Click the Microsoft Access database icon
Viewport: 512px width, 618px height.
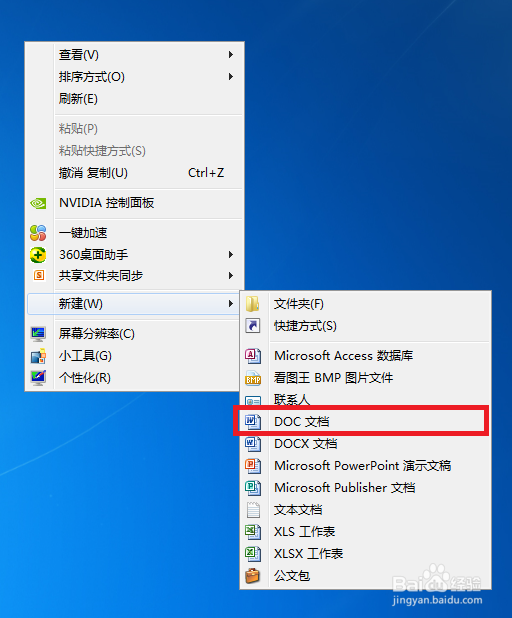253,356
